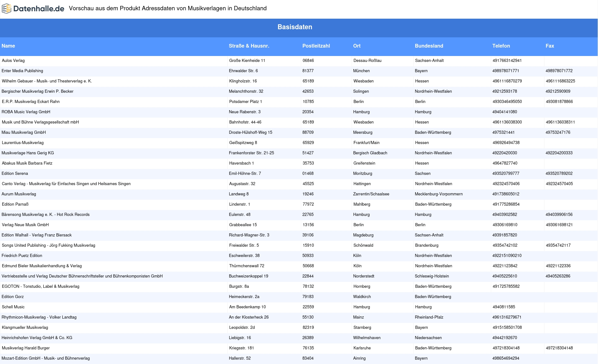Click Bärensong Musikverlag e. K. - Hot Rock Records
This screenshot has width=598, height=364.
click(45, 215)
